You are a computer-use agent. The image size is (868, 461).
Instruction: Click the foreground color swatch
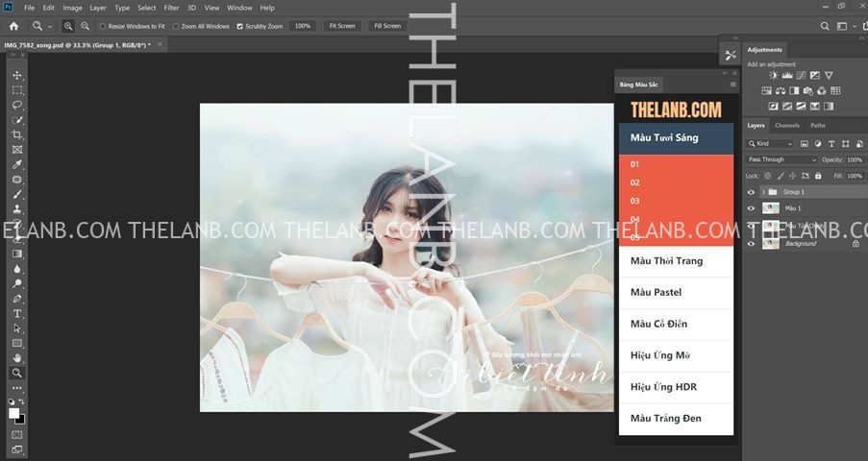(14, 412)
